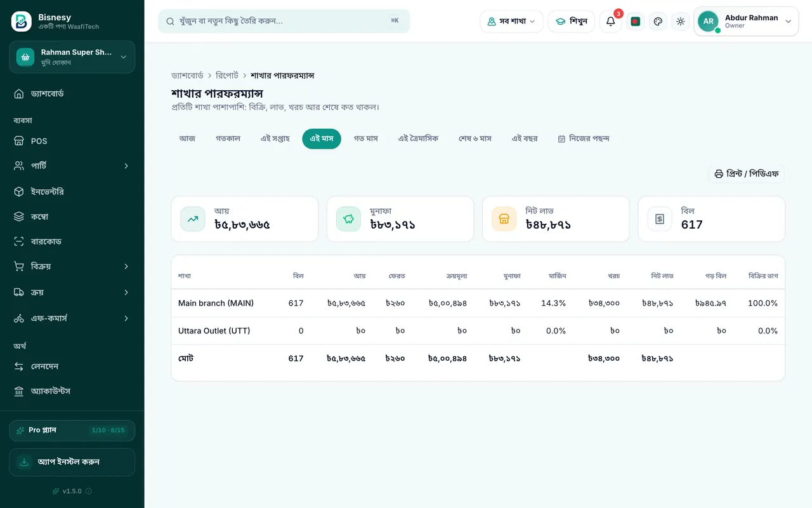The height and width of the screenshot is (508, 812).
Task: Click the শিখুন learn button
Action: [x=572, y=22]
